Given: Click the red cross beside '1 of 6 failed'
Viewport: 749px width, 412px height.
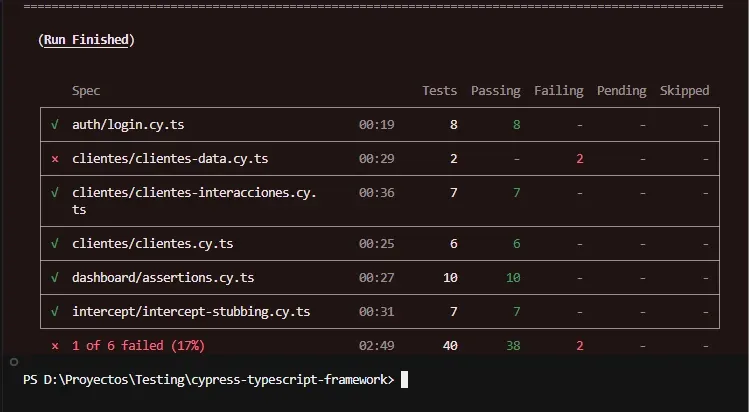Looking at the screenshot, I should 55,346.
